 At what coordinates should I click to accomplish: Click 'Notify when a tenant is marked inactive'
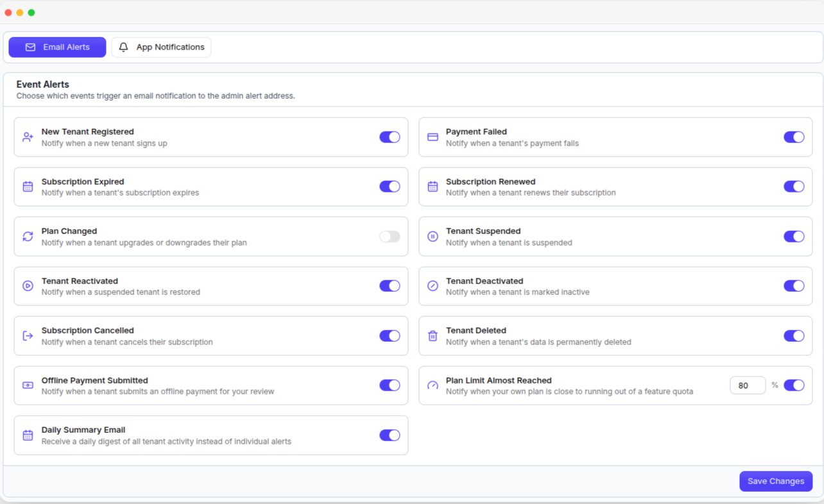(x=518, y=292)
